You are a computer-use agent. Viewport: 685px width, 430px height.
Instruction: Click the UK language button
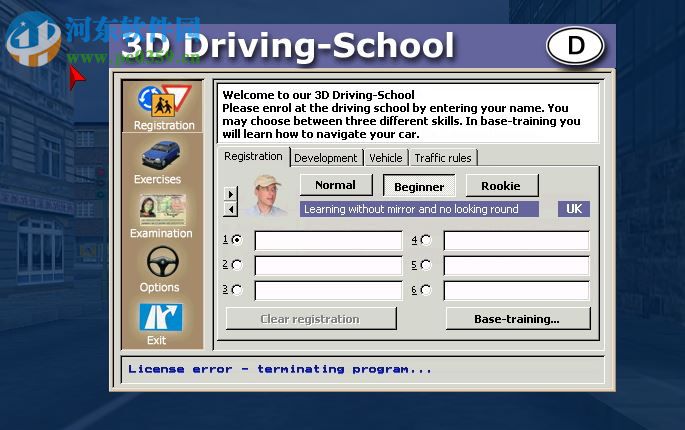point(574,209)
